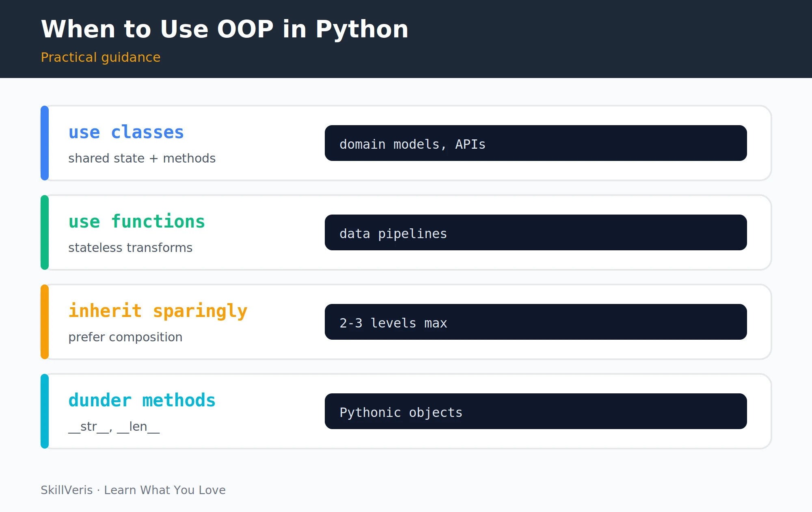Click the '2-3 levels max' code box
The width and height of the screenshot is (812, 512).
pos(536,322)
